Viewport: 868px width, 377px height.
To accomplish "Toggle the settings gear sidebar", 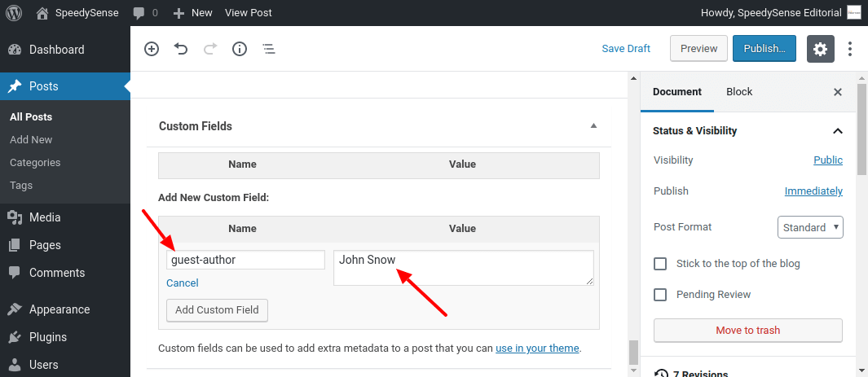I will [x=821, y=49].
